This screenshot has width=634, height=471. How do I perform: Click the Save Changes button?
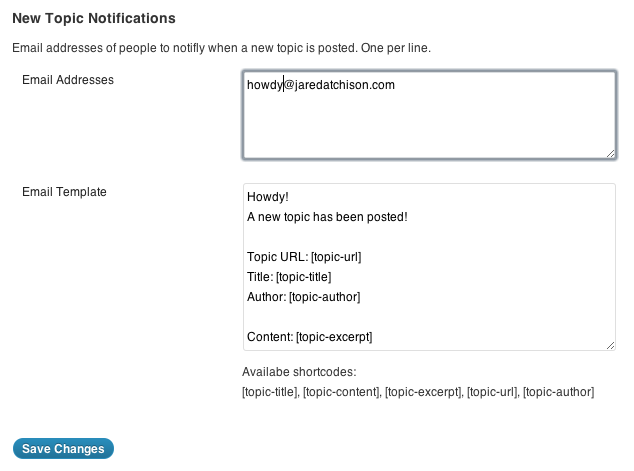[63, 449]
